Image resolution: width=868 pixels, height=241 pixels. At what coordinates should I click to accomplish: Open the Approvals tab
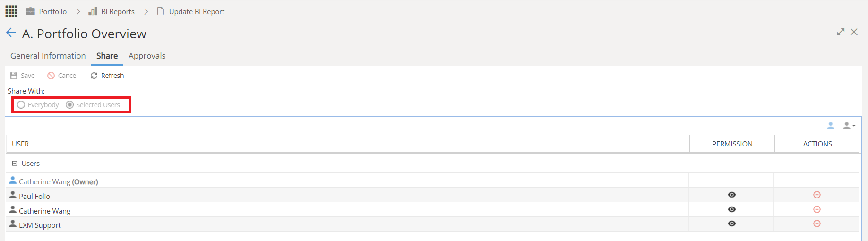click(x=147, y=56)
